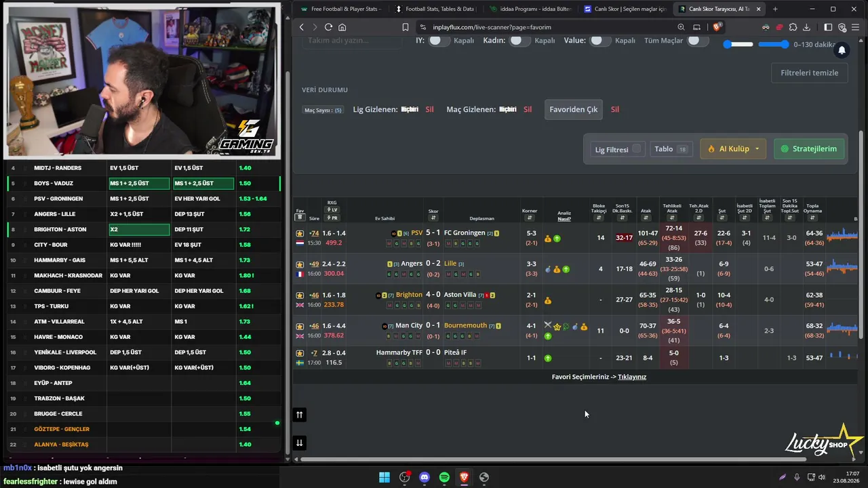The image size is (868, 488).
Task: Open Spotify from the taskbar
Action: click(x=444, y=477)
